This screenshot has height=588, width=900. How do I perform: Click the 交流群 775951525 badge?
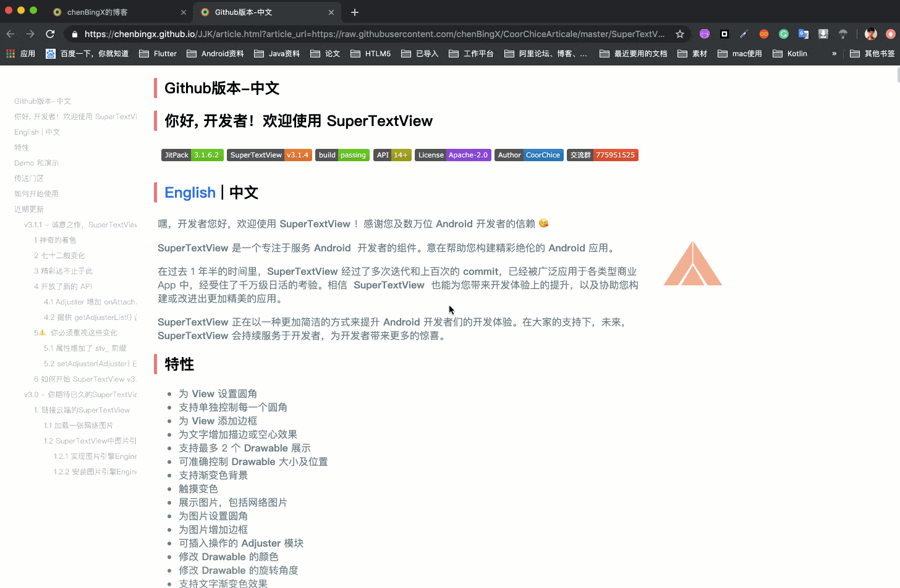[x=603, y=155]
